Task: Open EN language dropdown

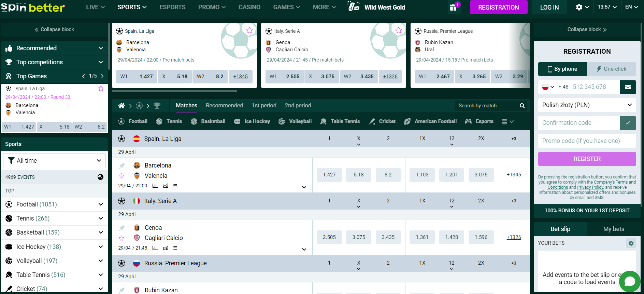Action: pyautogui.click(x=631, y=7)
